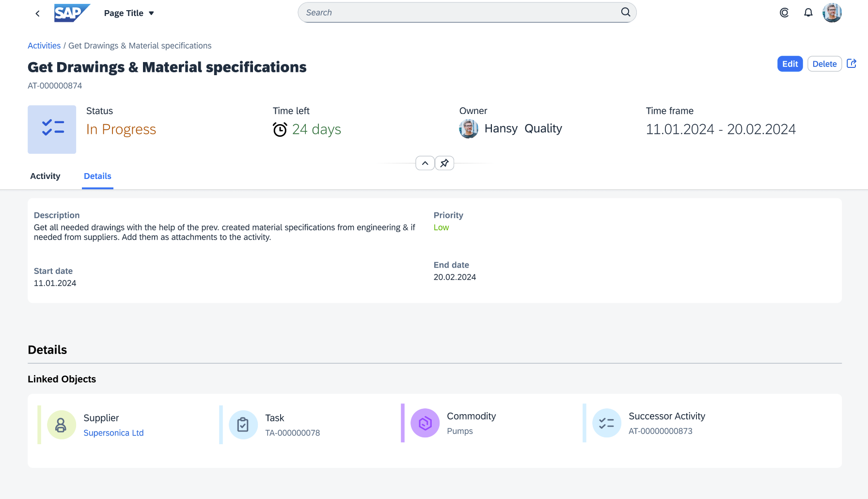Click the Commodity hexagon icon
The height and width of the screenshot is (499, 868).
(x=425, y=423)
